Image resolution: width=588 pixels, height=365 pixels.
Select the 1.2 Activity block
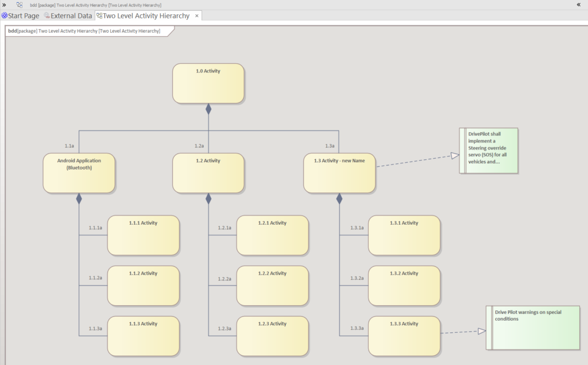(208, 173)
